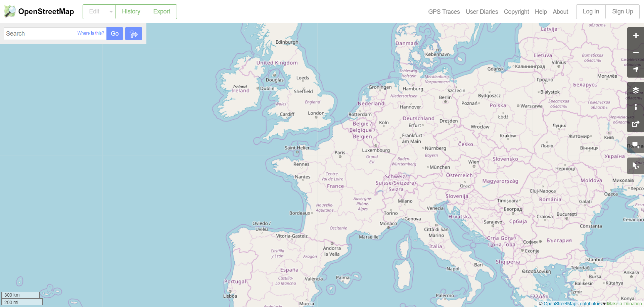Click the Vilnius label on the map
Image resolution: width=644 pixels, height=307 pixels.
pyautogui.click(x=559, y=62)
